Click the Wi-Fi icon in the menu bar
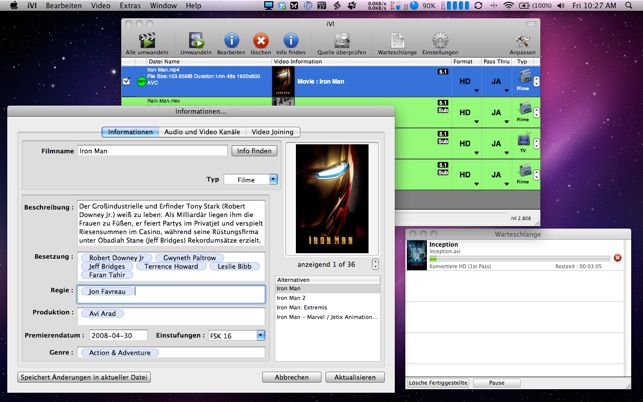 click(x=508, y=5)
